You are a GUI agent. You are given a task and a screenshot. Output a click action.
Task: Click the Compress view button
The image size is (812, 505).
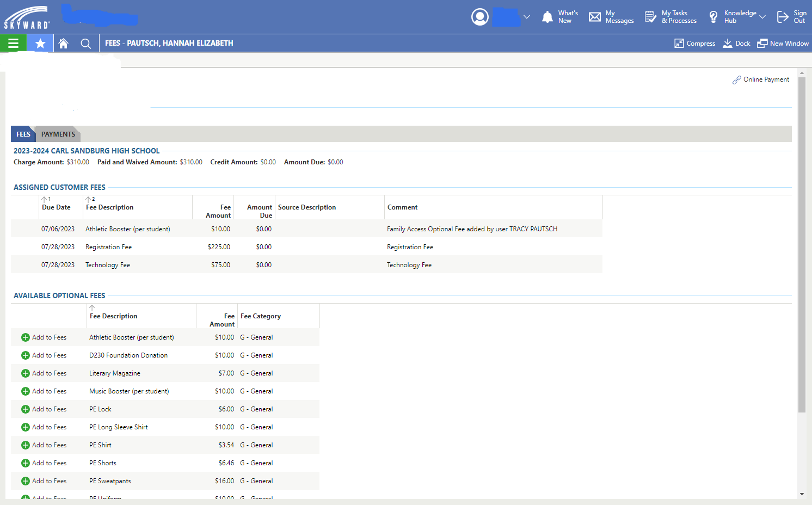tap(694, 44)
